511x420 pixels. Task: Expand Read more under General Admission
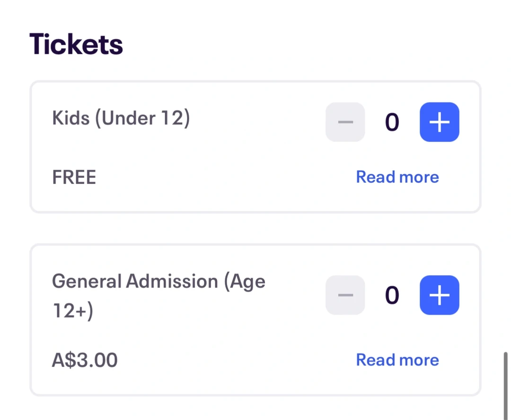pos(397,360)
